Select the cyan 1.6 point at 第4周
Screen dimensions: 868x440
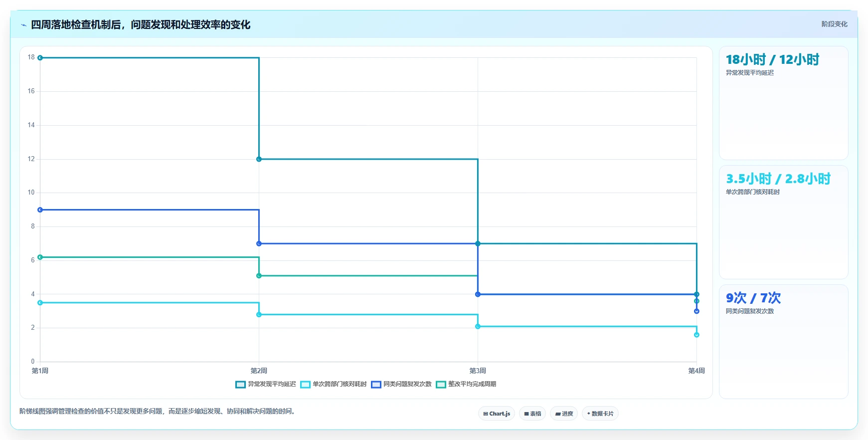(696, 335)
